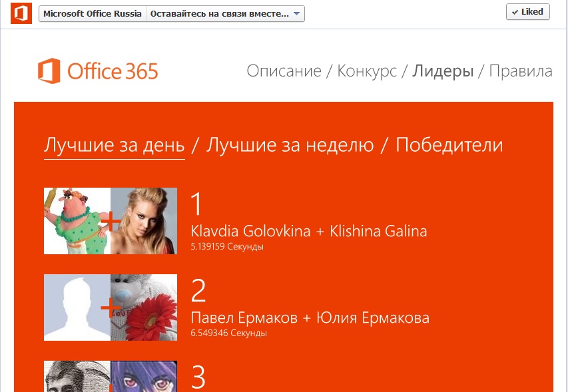This screenshot has width=568, height=392.
Task: Expand the page tab dropdown arrow
Action: tap(296, 14)
